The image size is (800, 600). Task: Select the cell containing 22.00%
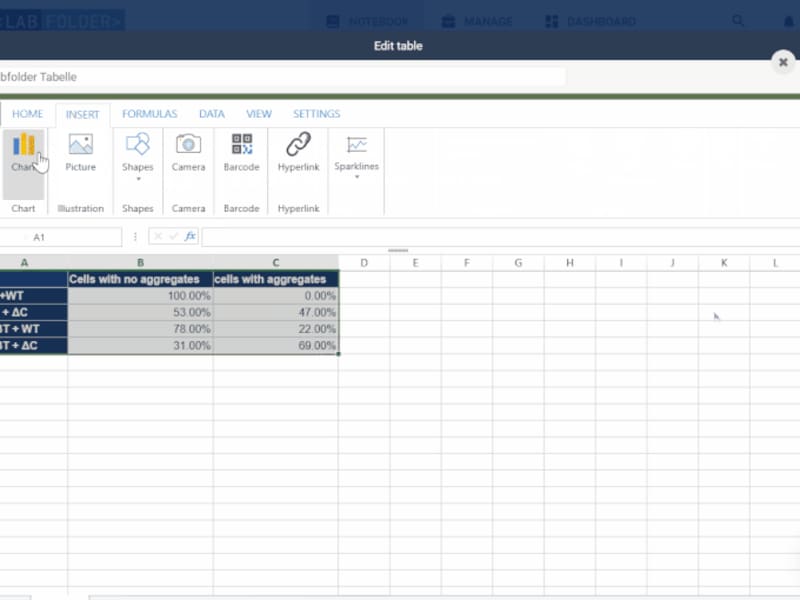coord(276,329)
